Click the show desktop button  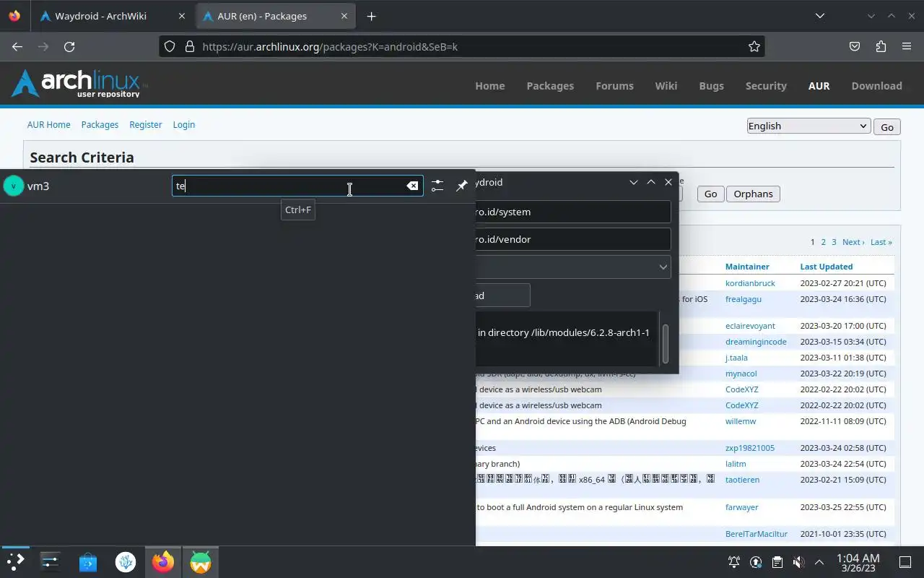click(x=905, y=562)
